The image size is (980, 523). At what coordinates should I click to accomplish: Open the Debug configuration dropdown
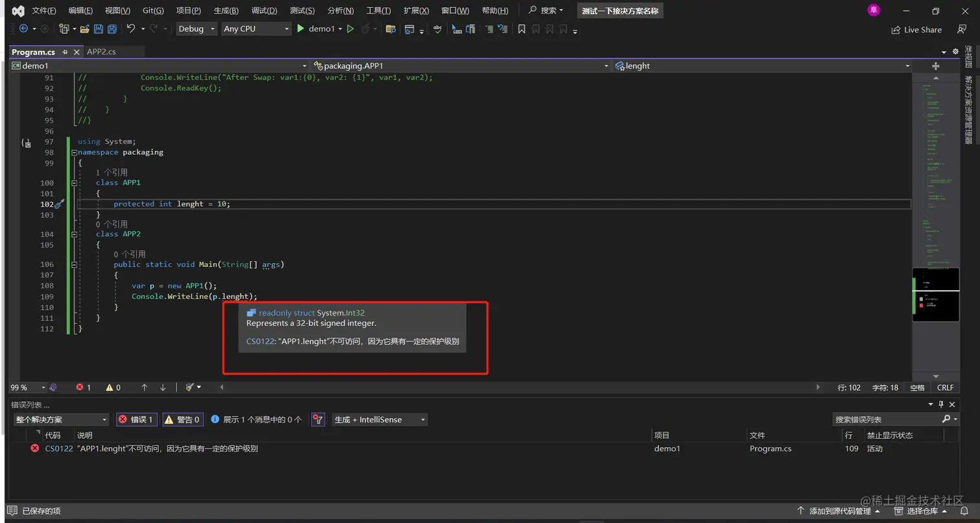pos(197,29)
